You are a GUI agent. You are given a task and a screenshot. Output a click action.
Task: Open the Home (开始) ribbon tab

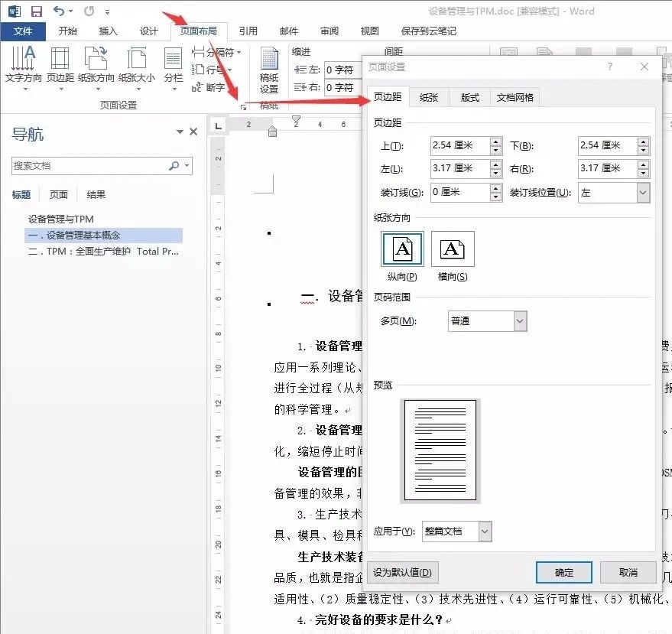pos(67,31)
